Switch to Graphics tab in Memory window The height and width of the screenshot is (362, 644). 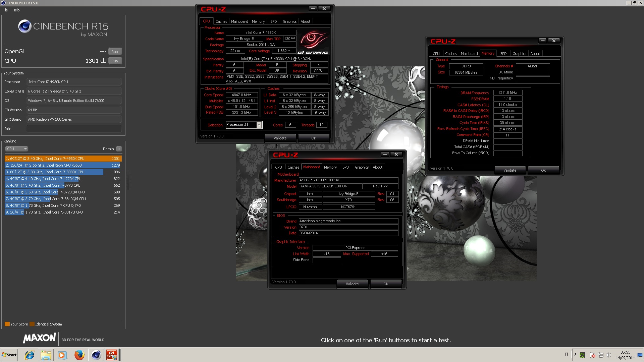coord(519,54)
